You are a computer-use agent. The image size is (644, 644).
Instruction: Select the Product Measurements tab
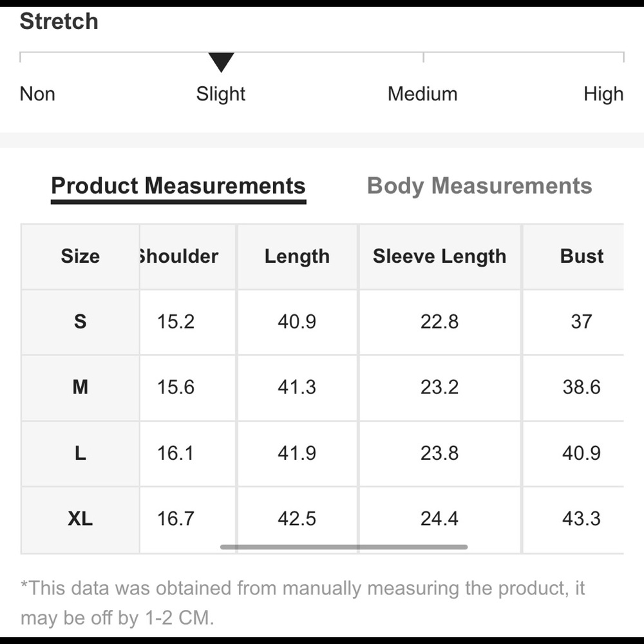(178, 186)
